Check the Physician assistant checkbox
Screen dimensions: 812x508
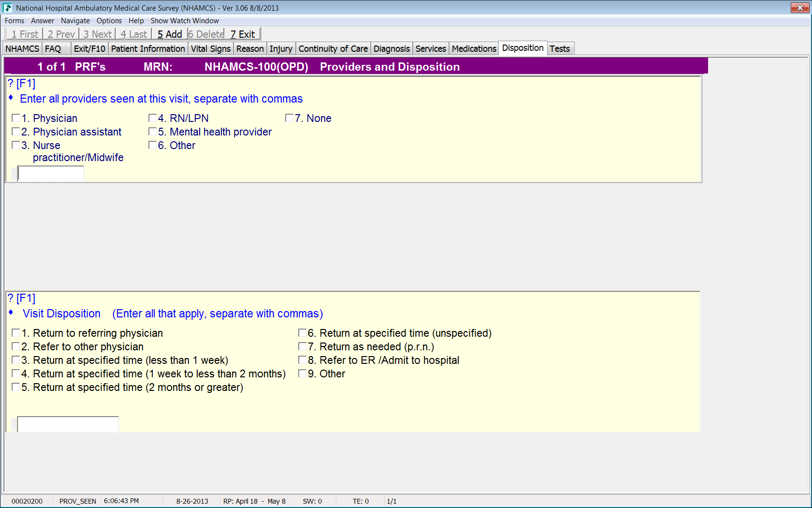coord(16,132)
